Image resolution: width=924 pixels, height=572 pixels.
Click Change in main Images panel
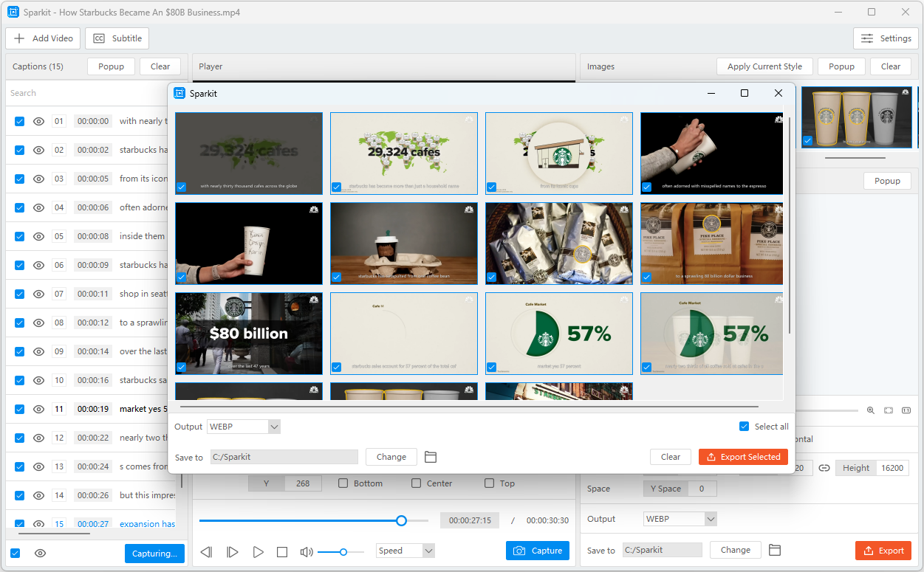736,550
